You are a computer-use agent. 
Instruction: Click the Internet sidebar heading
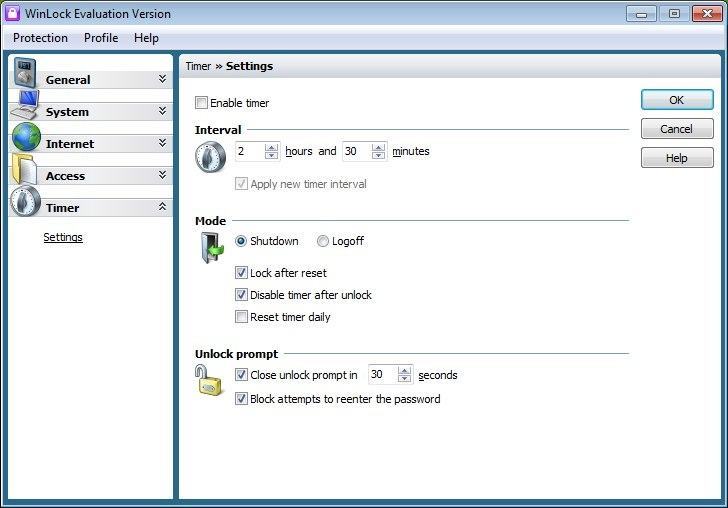pos(70,144)
